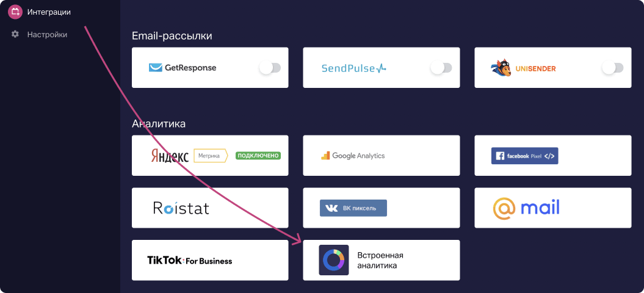This screenshot has height=293, width=644.
Task: Select the Встроенная аналитика label
Action: [380, 261]
